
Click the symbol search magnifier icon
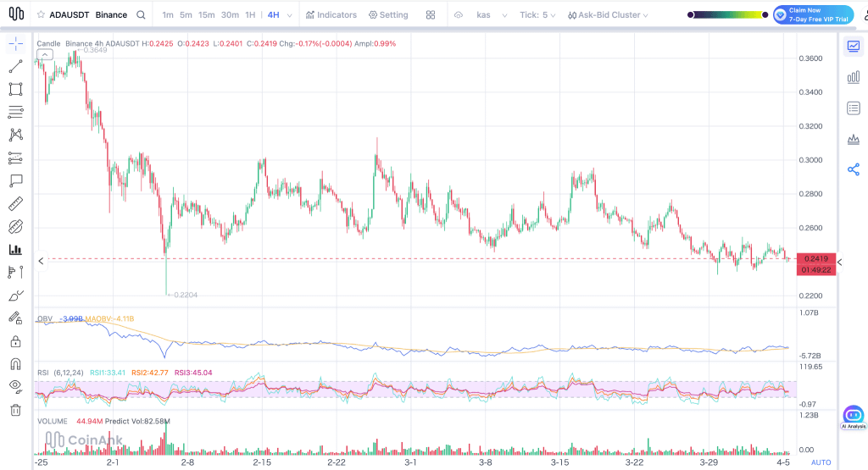point(142,15)
